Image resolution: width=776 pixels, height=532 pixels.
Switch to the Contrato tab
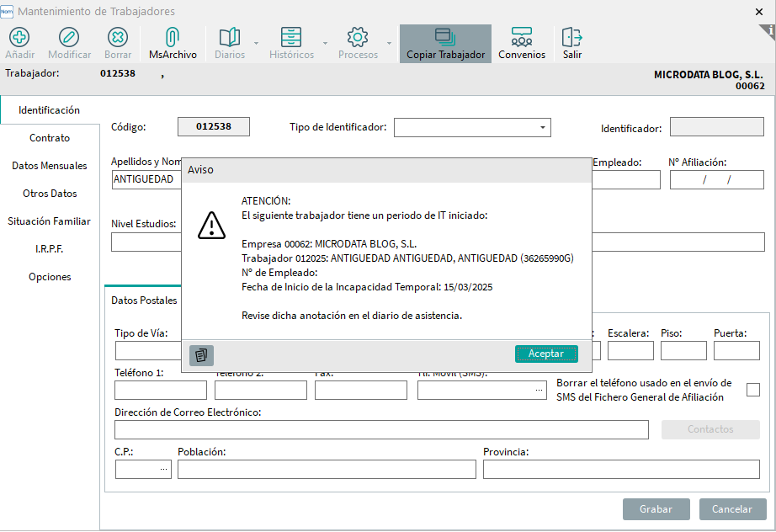tap(50, 138)
